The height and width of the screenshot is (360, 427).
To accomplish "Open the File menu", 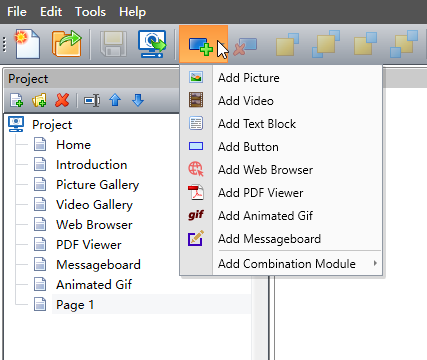I will pos(17,12).
